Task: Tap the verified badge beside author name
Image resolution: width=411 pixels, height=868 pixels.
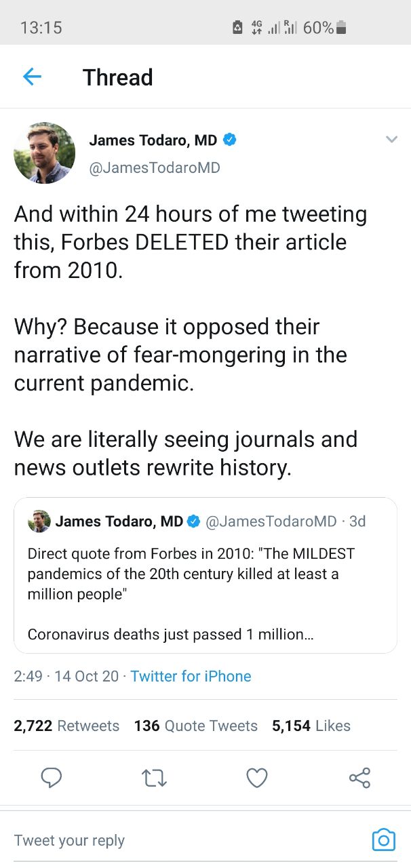Action: click(230, 140)
